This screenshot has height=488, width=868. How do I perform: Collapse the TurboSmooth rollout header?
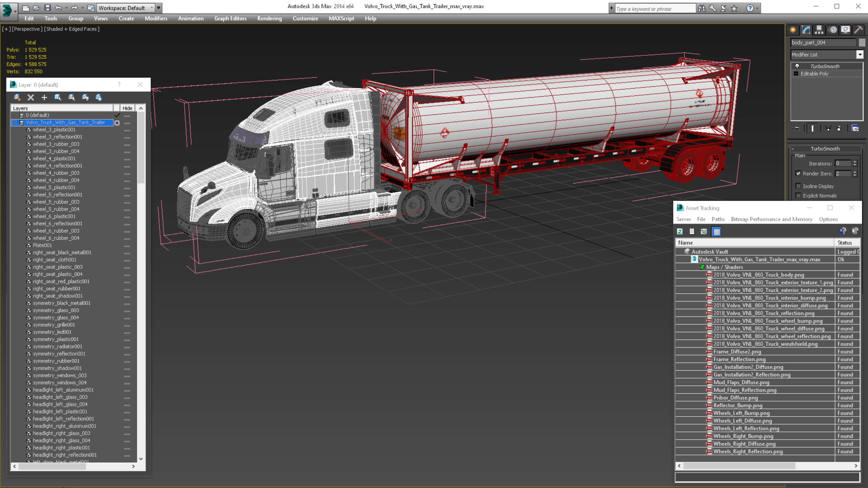(825, 149)
